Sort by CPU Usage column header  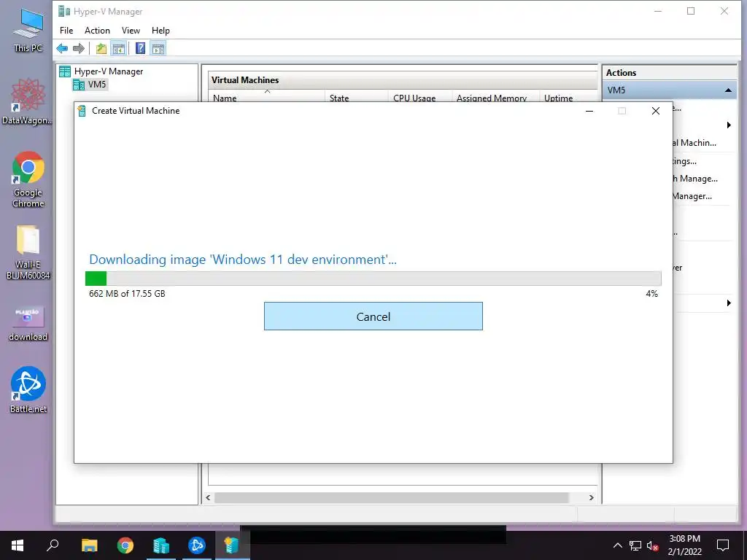click(x=419, y=98)
